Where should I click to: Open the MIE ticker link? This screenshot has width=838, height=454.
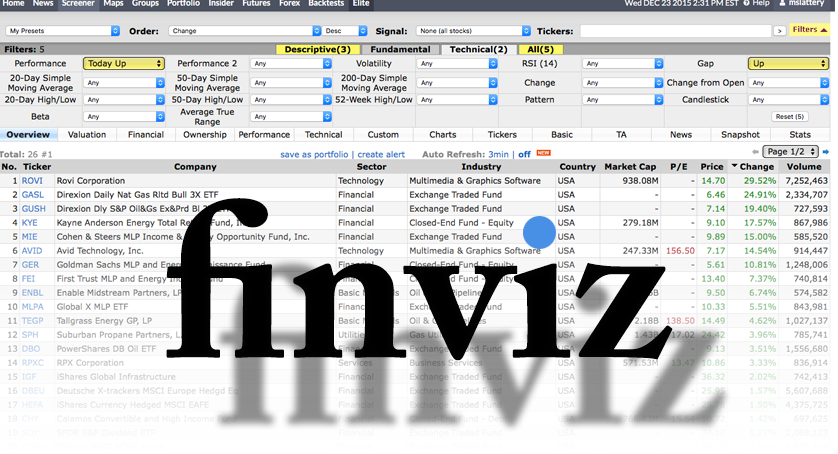point(29,236)
